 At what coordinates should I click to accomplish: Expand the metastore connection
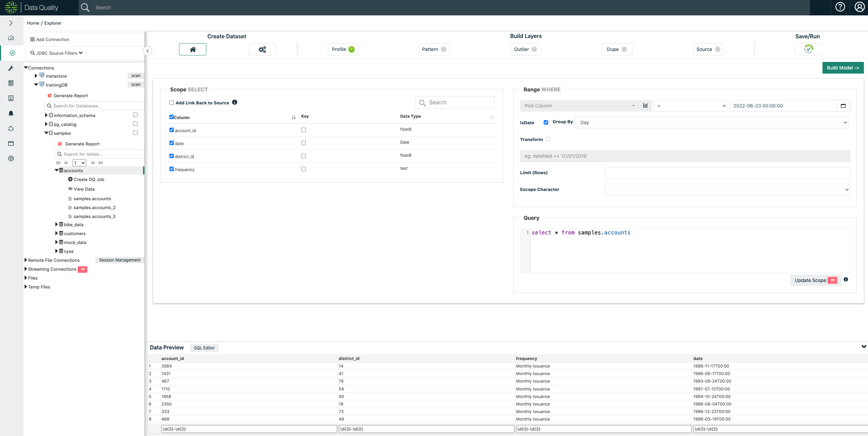(x=36, y=76)
